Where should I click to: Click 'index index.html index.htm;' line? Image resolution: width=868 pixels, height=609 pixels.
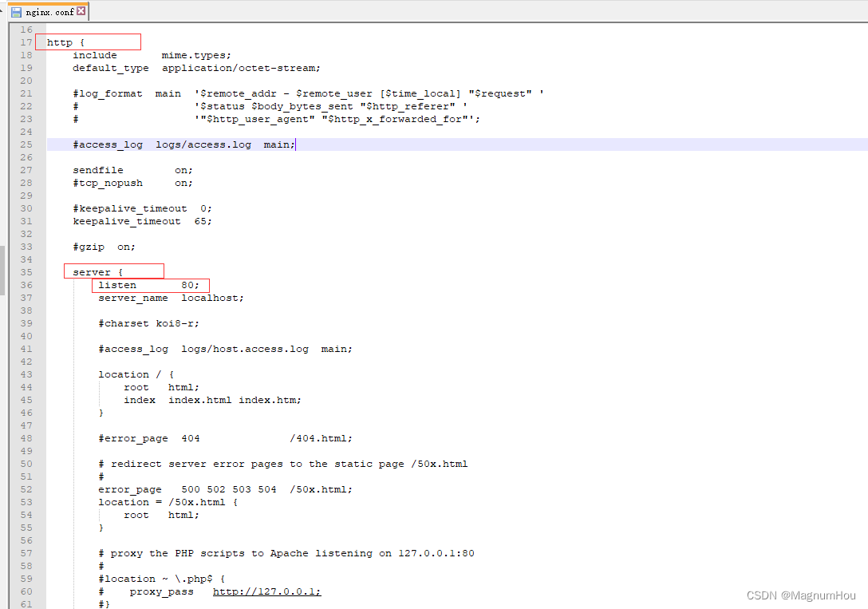coord(212,400)
